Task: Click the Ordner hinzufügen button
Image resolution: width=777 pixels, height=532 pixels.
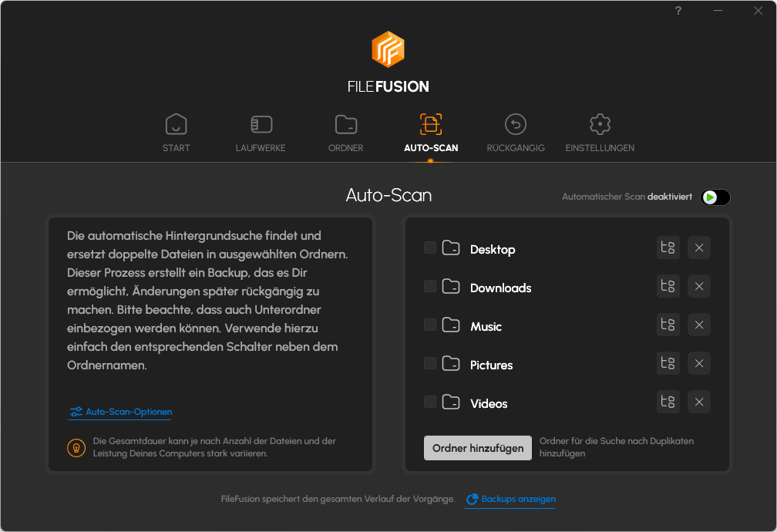Action: pos(477,447)
